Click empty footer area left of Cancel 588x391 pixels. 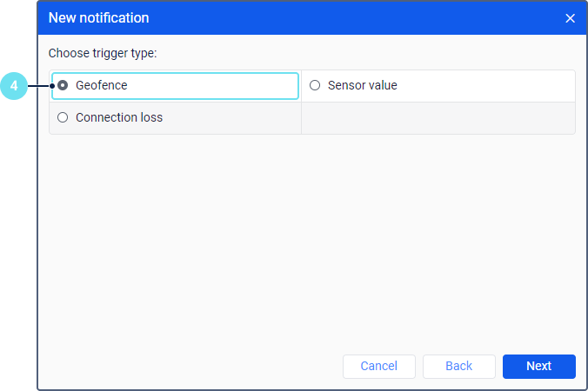coord(191,366)
